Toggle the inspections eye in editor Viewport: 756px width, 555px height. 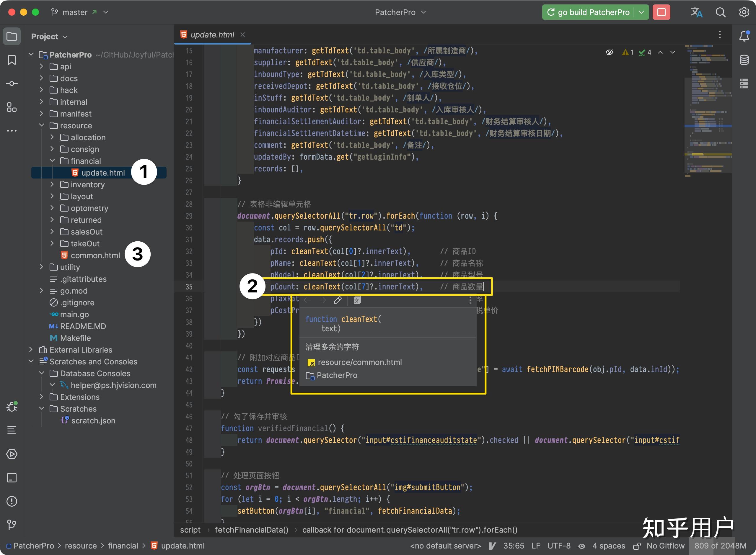[610, 53]
